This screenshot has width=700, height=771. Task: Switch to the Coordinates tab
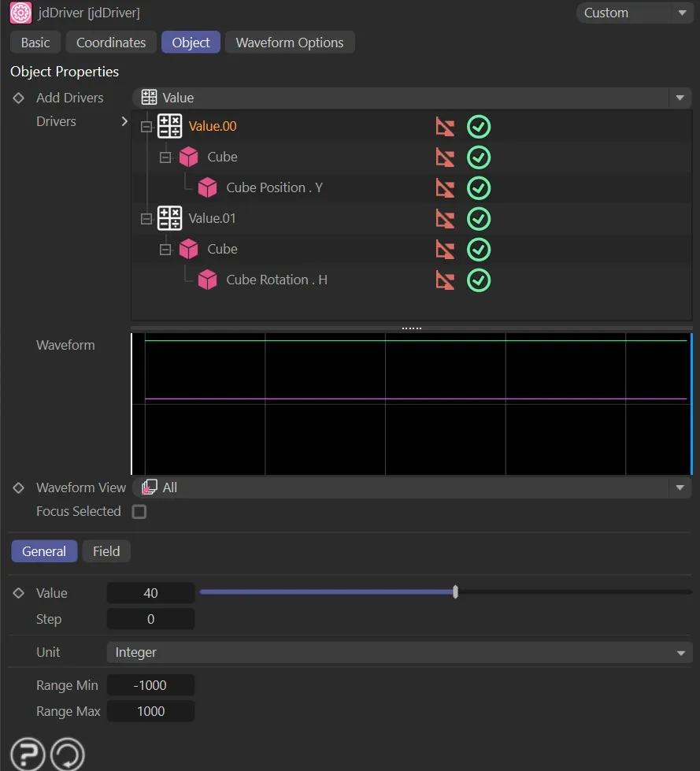click(x=110, y=42)
